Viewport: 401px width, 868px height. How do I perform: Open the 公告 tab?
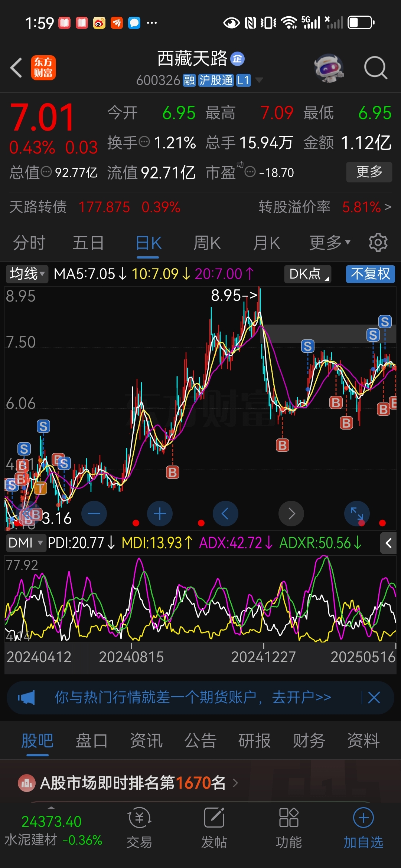200,741
